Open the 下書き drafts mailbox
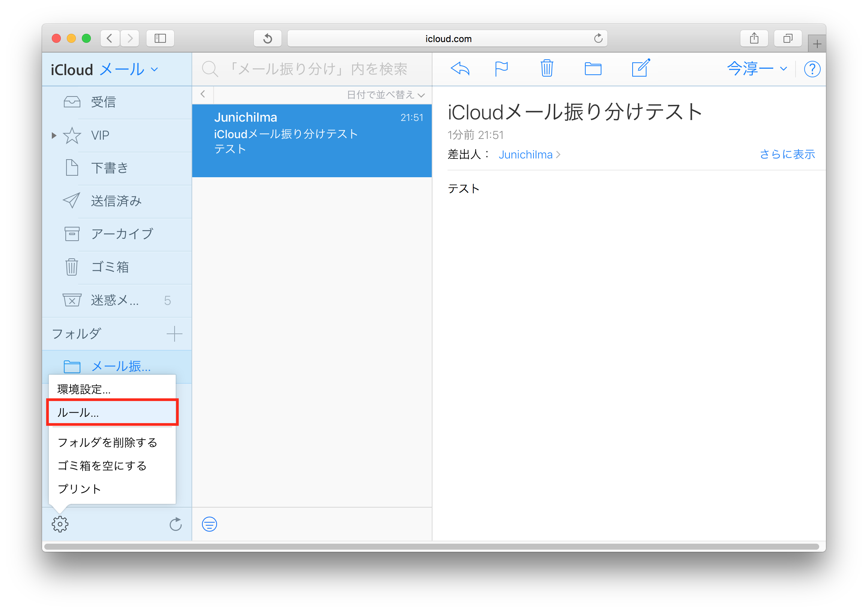 (x=117, y=168)
